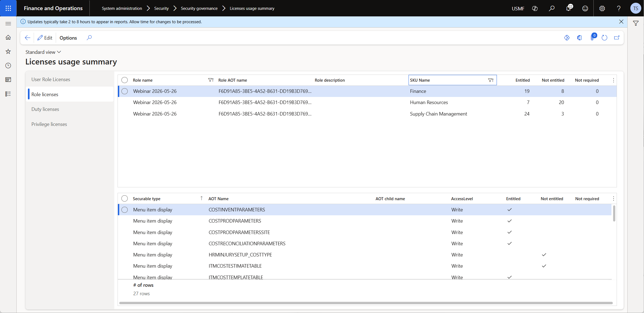Expand Standard view dropdown
Viewport: 644px width, 313px height.
[x=43, y=52]
